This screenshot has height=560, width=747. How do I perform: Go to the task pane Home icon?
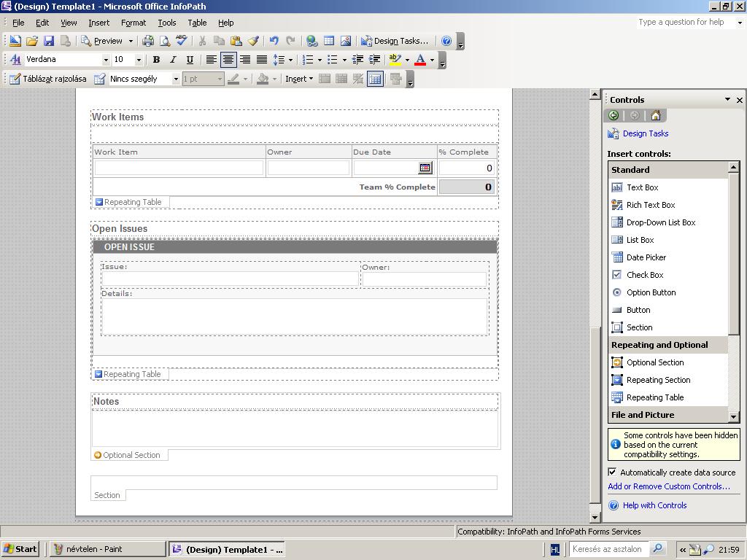pyautogui.click(x=655, y=116)
